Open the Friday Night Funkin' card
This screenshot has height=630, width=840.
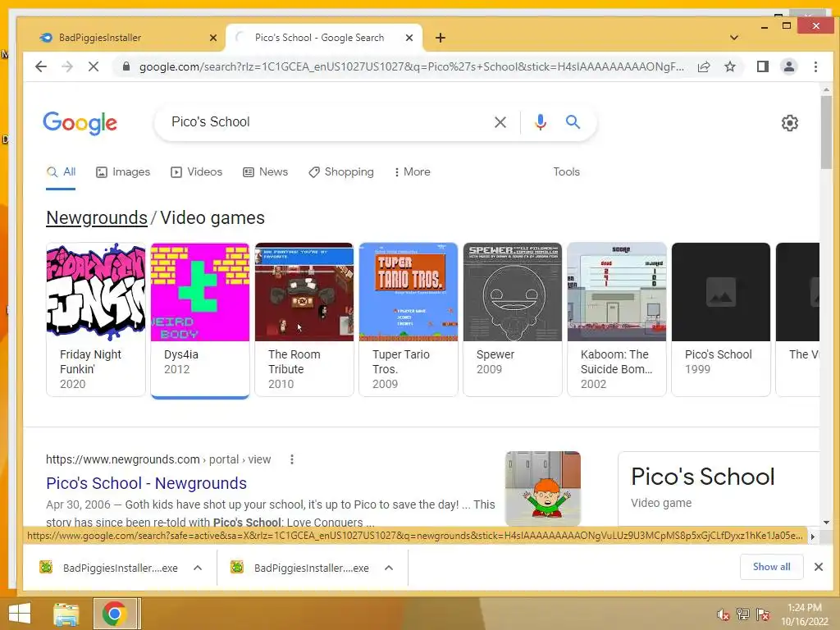point(96,319)
